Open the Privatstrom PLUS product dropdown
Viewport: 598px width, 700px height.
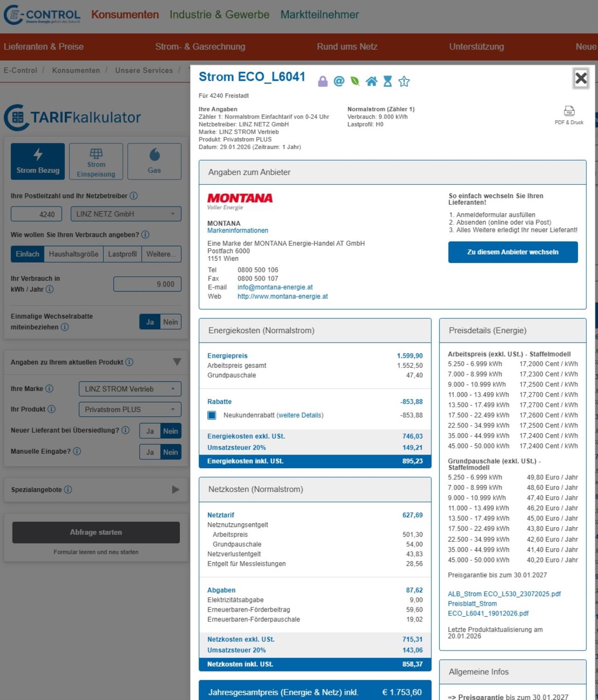pyautogui.click(x=129, y=409)
